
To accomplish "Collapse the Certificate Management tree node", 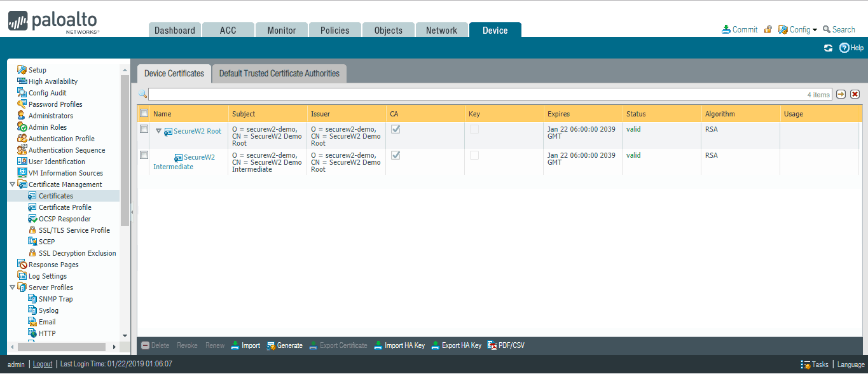I will pos(12,184).
